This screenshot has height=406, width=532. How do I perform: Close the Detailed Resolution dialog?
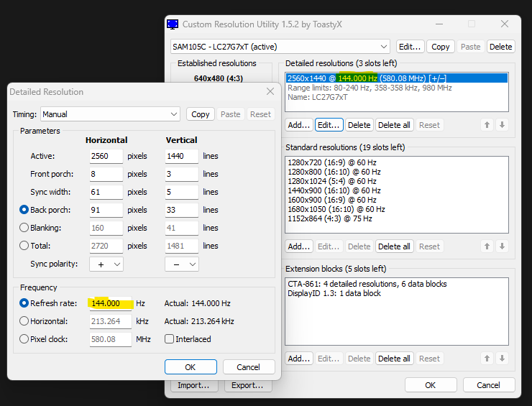coord(270,91)
